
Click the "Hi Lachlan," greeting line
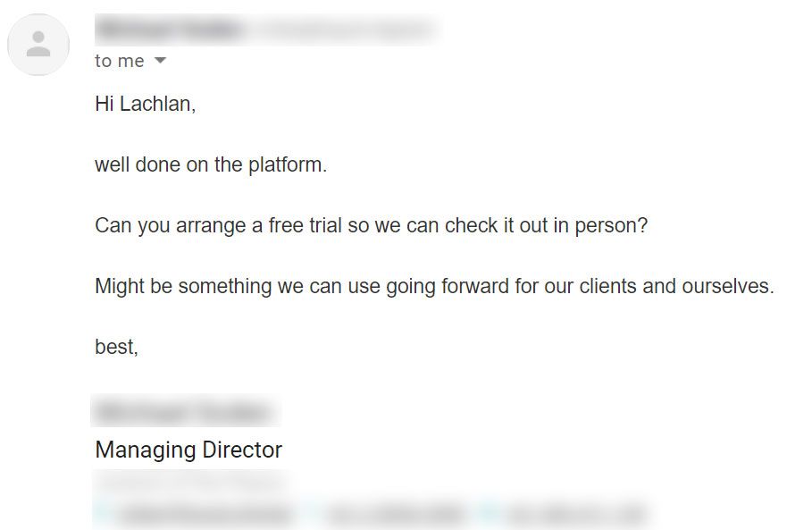[145, 104]
